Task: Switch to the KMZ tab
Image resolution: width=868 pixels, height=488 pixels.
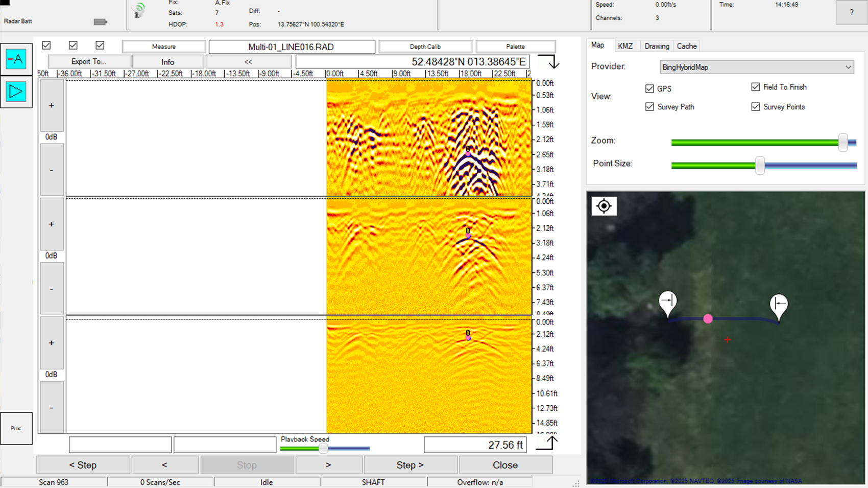Action: [626, 45]
